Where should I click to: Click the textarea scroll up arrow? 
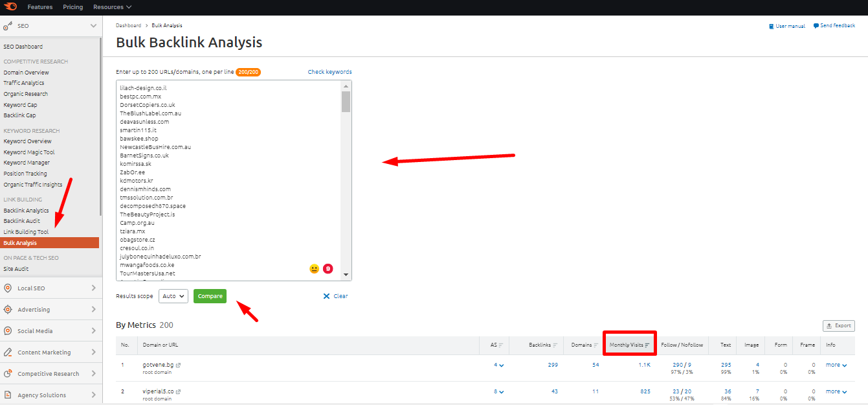tap(346, 86)
